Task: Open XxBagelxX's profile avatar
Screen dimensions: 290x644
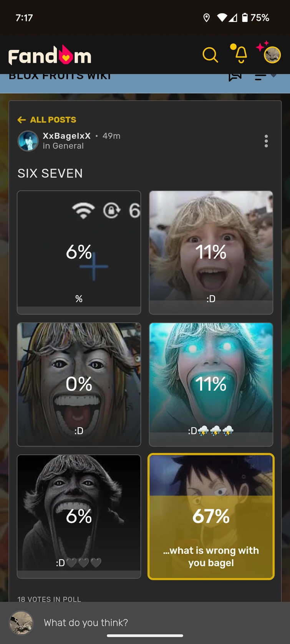Action: (28, 141)
